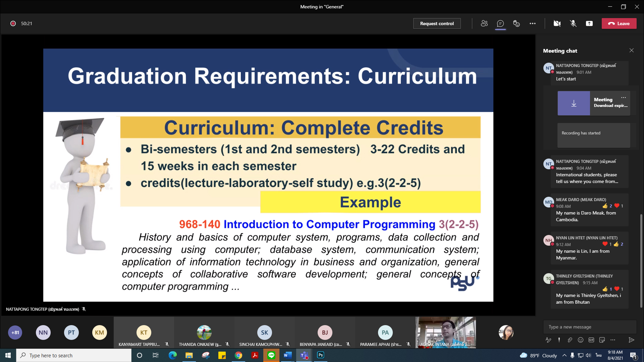
Task: Switch input language indicator in tray
Action: 598,355
